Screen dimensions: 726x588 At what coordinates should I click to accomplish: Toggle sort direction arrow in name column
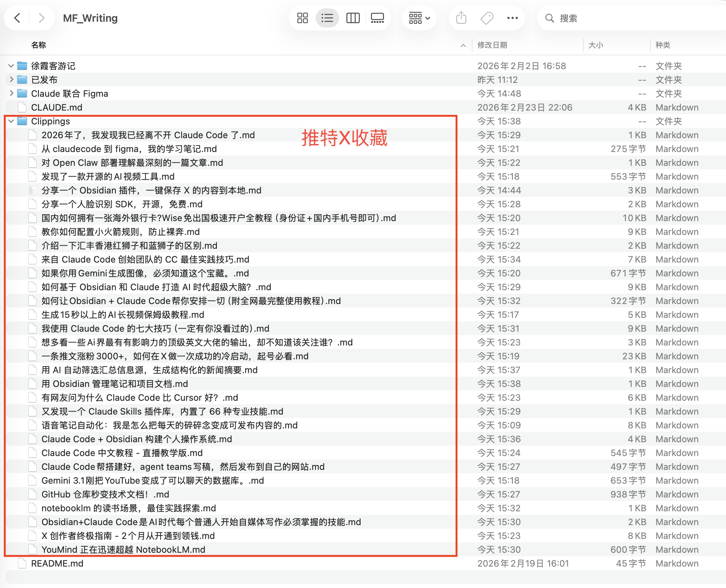pyautogui.click(x=463, y=45)
